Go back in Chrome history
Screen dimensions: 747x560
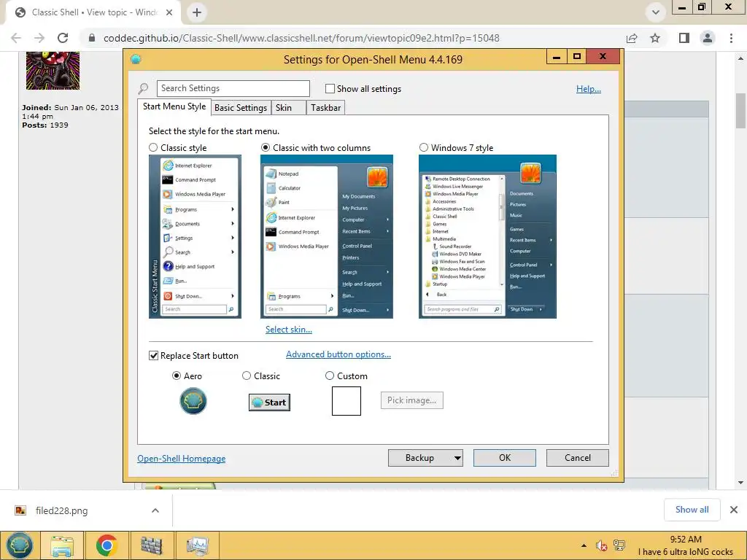[16, 38]
